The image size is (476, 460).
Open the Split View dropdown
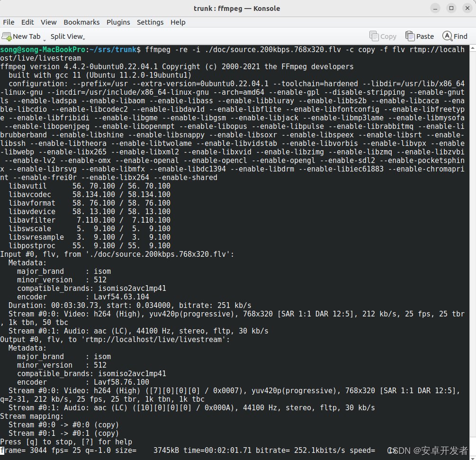pyautogui.click(x=68, y=36)
